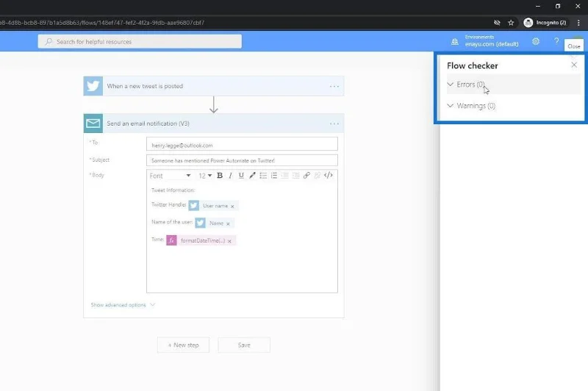Click the environment building icon
588x391 pixels.
[x=454, y=42]
